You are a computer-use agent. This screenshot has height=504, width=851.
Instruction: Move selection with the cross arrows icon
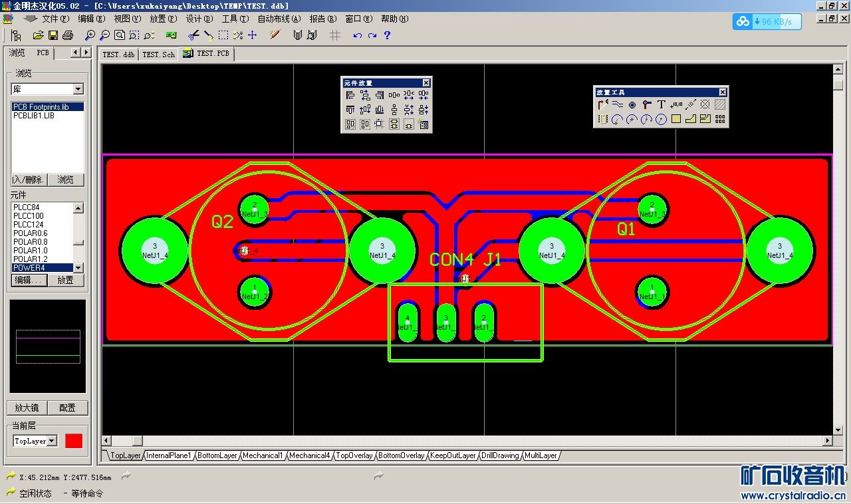coord(253,35)
